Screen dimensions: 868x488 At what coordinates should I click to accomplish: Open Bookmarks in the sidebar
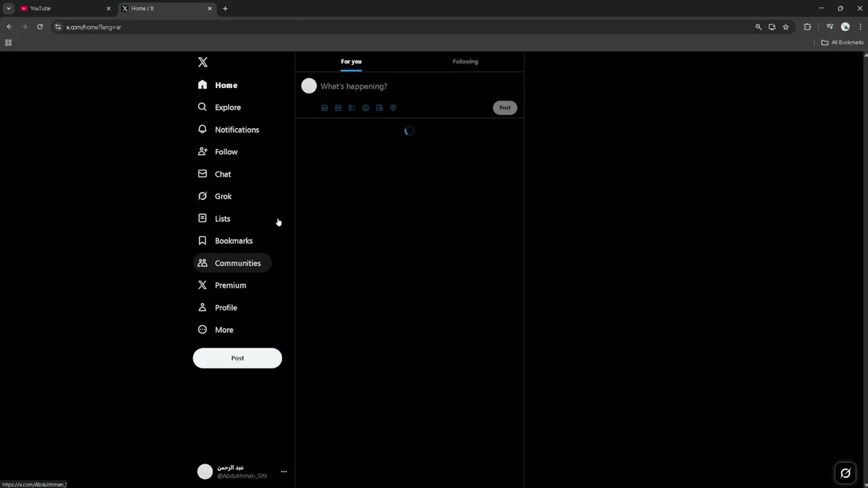[x=225, y=241]
